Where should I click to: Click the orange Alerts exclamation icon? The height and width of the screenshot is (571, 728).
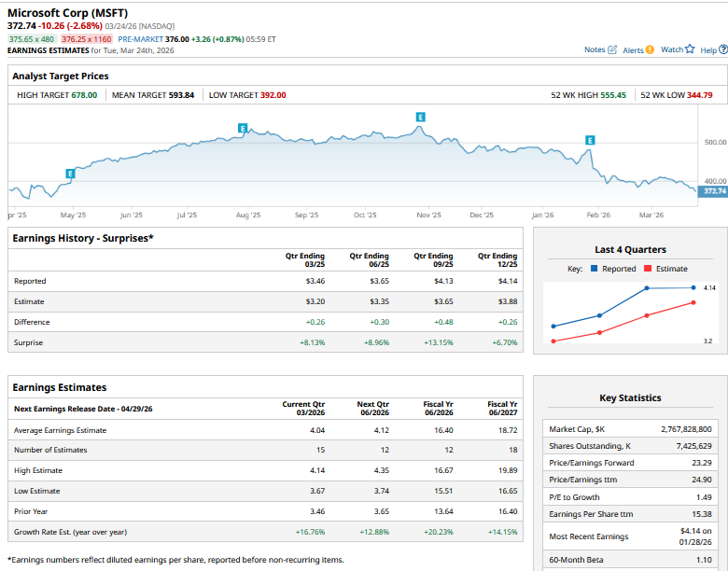pyautogui.click(x=651, y=49)
